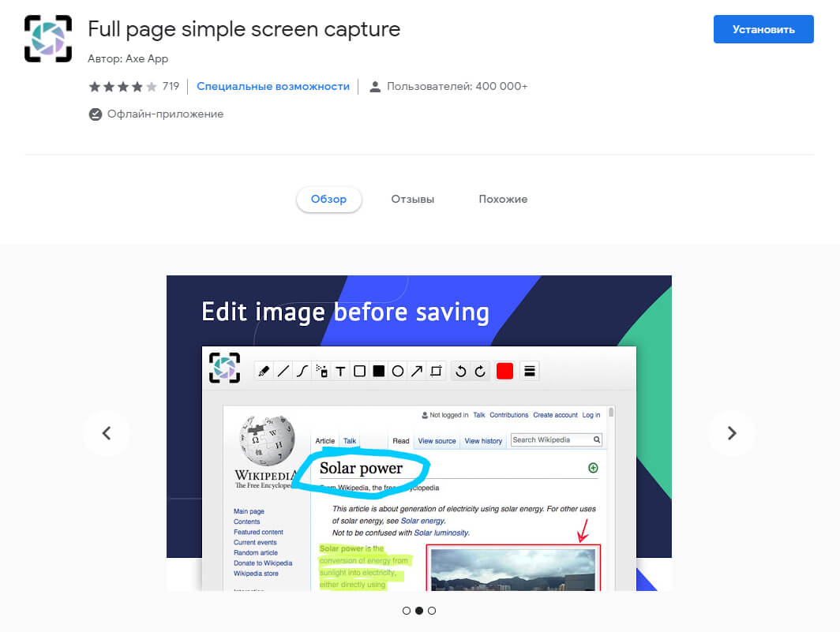This screenshot has width=840, height=632.
Task: Click the Wikipedia globe logo
Action: (267, 440)
